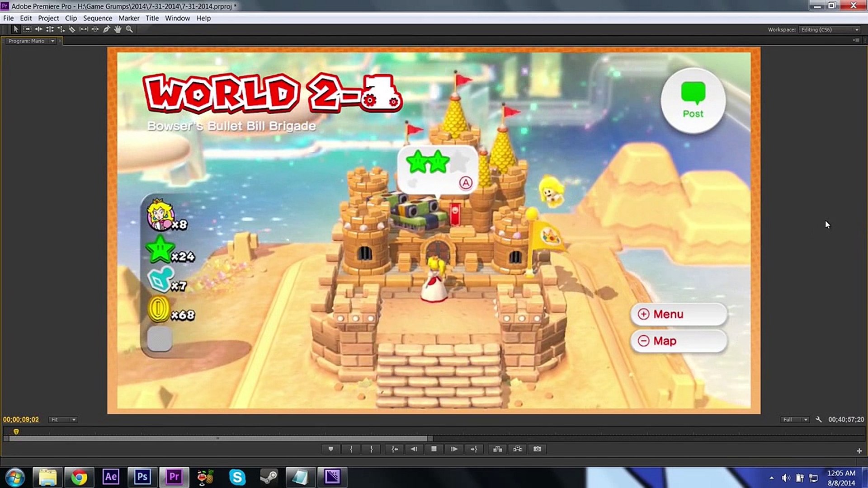Click the Add Marker button
This screenshot has width=868, height=488.
point(331,449)
